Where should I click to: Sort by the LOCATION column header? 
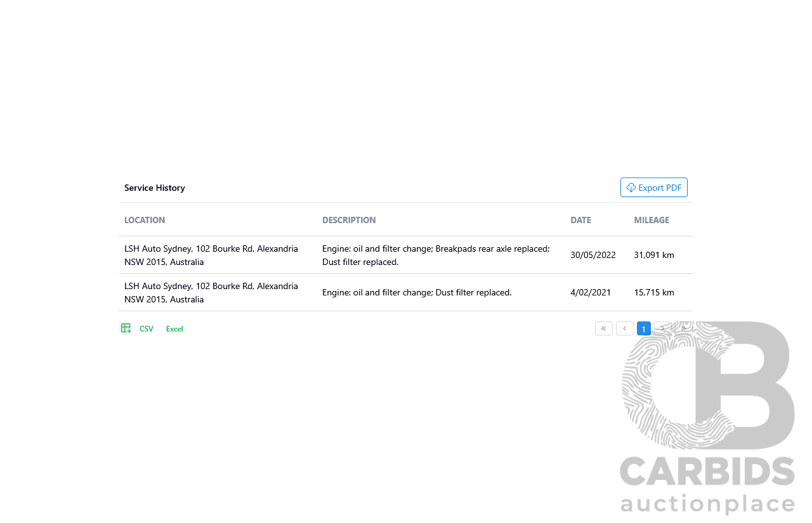coord(145,220)
